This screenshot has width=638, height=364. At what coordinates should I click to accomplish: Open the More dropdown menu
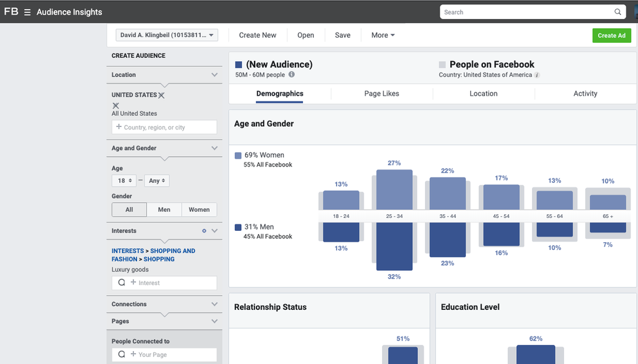point(383,35)
